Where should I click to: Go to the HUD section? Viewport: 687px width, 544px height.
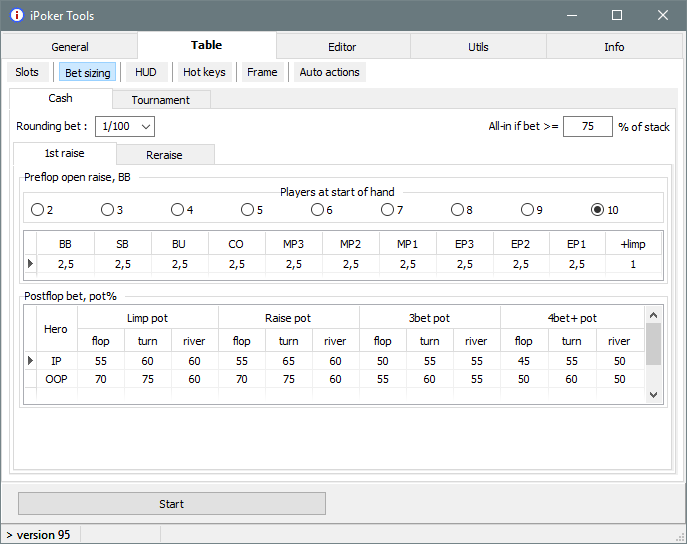point(146,72)
